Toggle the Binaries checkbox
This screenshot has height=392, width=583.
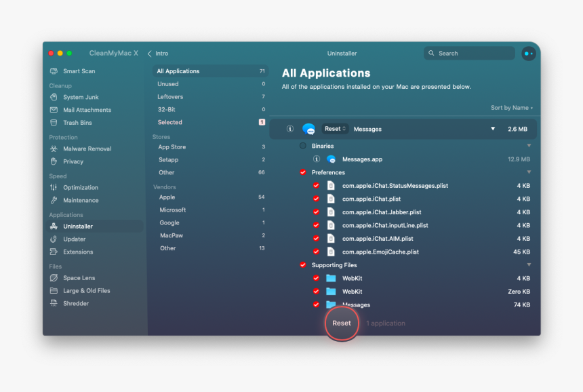click(303, 146)
